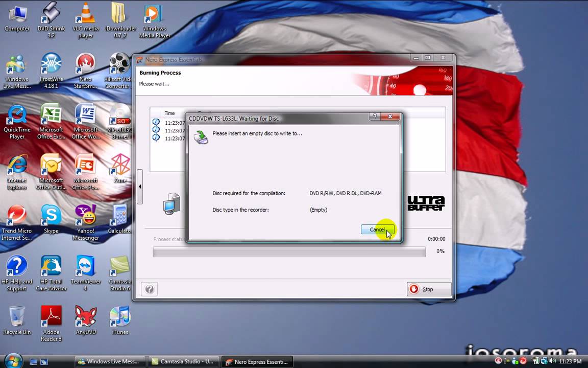
Task: Open the JDownloader 0.7_2 folder
Action: tap(120, 20)
